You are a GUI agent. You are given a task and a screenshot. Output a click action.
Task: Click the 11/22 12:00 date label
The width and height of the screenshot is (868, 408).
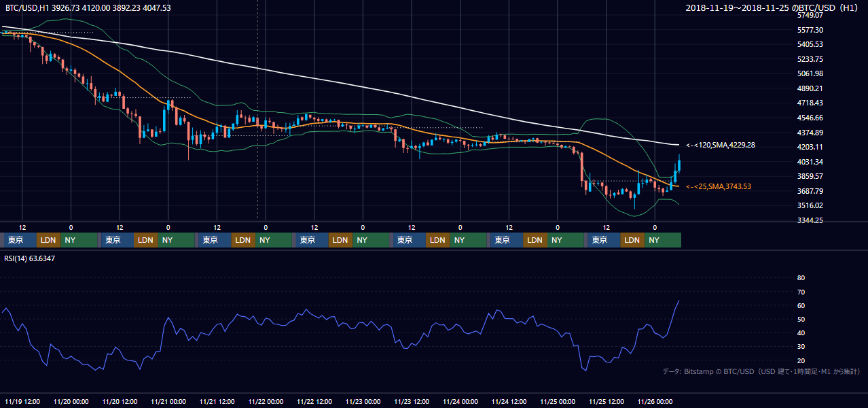314,402
